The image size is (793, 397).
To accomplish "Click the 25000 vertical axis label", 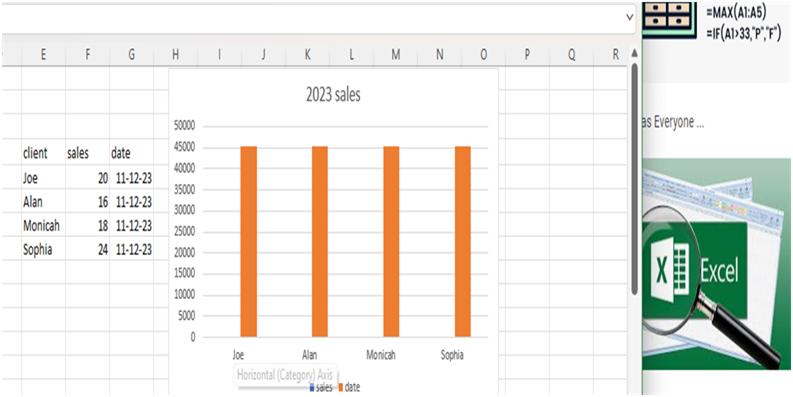I will 185,232.
